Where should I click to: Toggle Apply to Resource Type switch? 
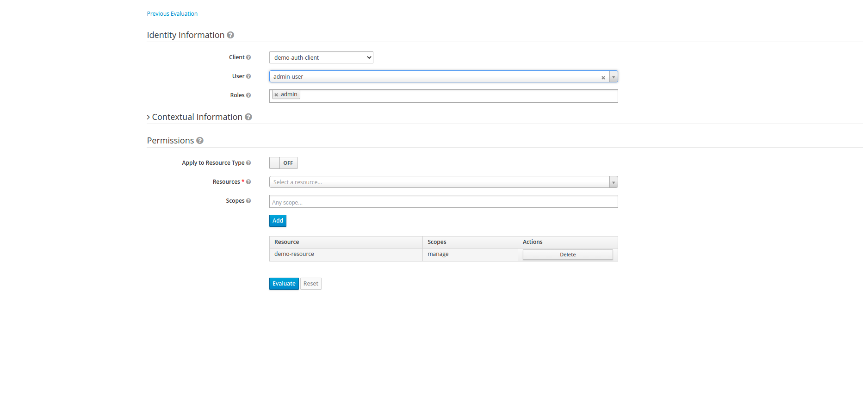point(283,163)
